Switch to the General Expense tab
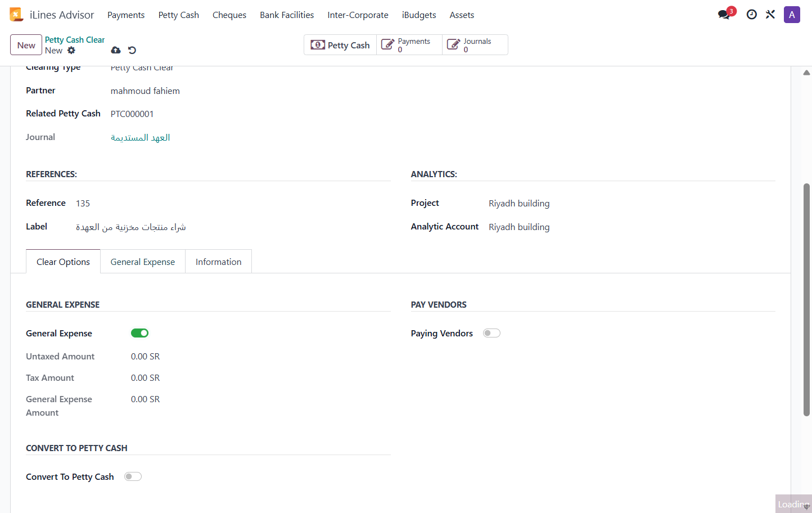 tap(143, 262)
